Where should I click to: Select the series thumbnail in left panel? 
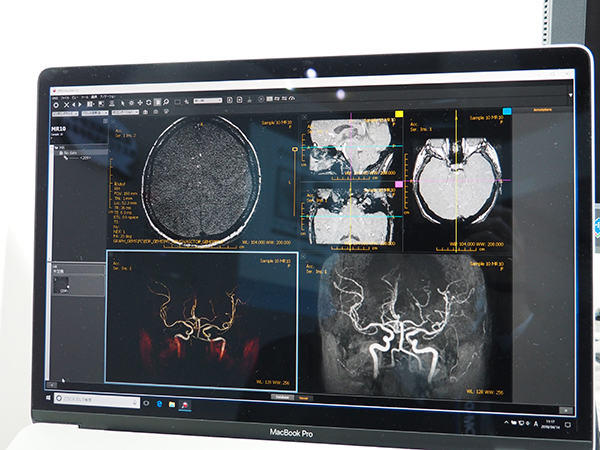(62, 285)
